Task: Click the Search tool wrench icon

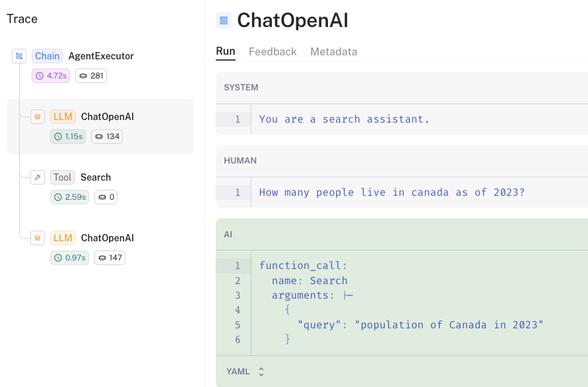Action: tap(38, 177)
